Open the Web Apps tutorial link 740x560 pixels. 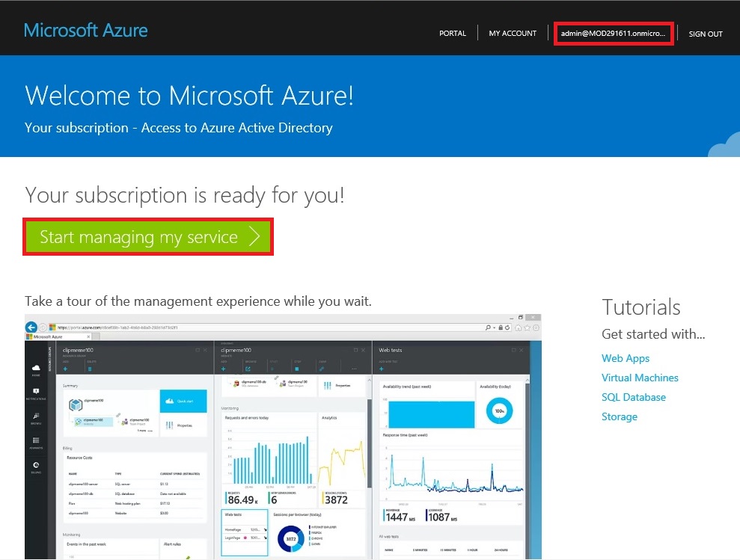coord(626,358)
